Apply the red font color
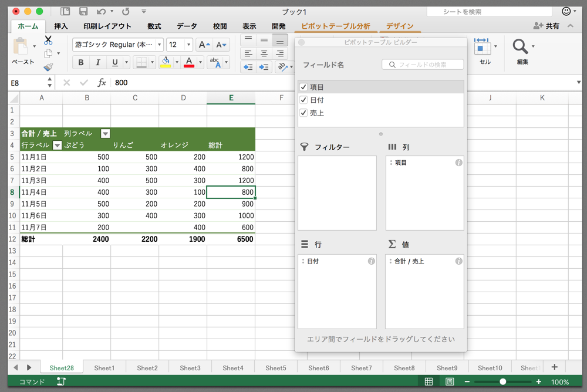Screen dimensions: 587x392 click(189, 62)
